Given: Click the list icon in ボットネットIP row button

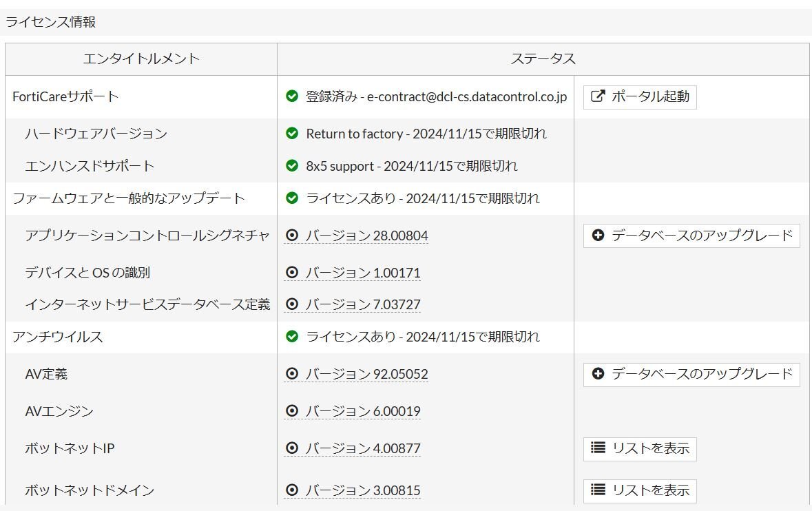Looking at the screenshot, I should click(598, 448).
